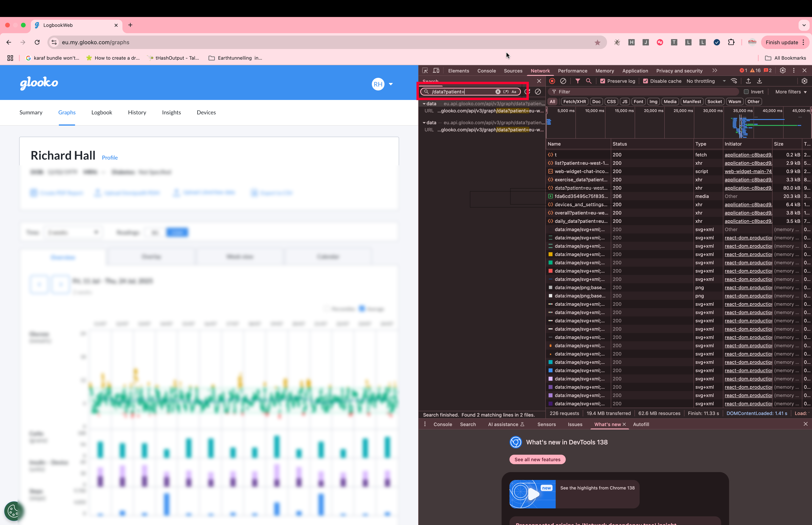812x525 pixels.
Task: Open DevTools settings gear
Action: [783, 71]
